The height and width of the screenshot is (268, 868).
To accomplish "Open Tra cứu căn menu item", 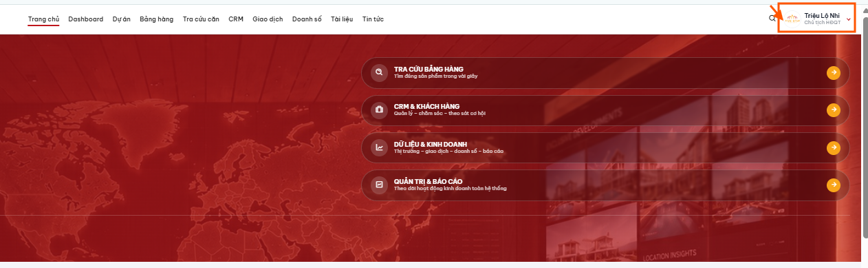I will click(x=201, y=19).
